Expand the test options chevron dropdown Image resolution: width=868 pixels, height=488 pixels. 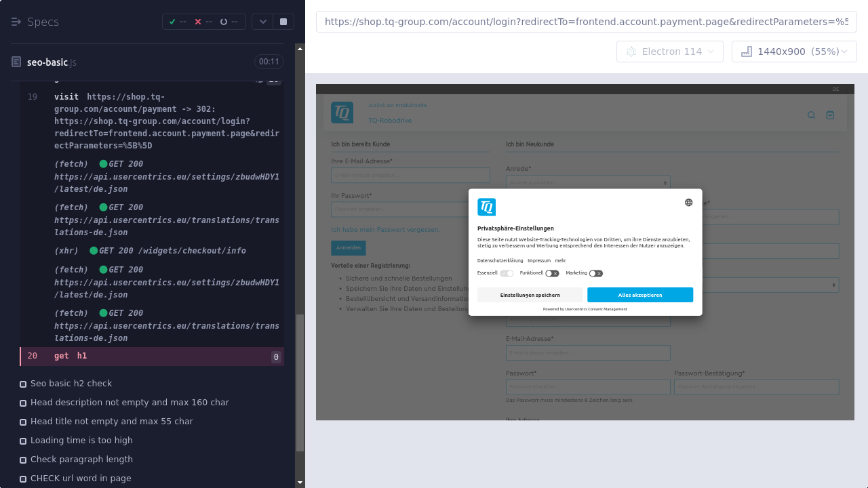[263, 22]
